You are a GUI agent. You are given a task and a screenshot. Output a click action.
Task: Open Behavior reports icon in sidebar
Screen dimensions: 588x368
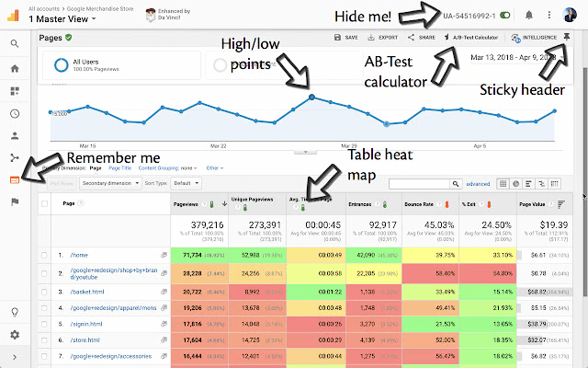click(15, 179)
